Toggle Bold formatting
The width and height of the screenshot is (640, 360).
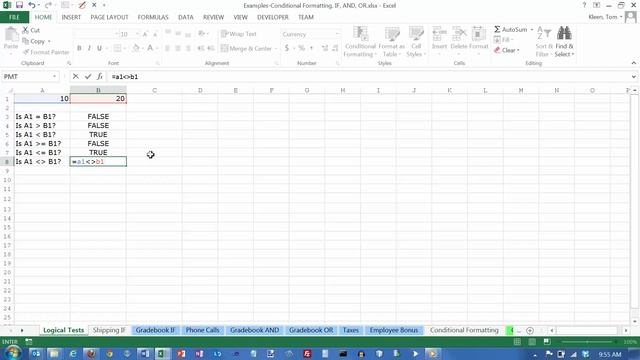(79, 48)
